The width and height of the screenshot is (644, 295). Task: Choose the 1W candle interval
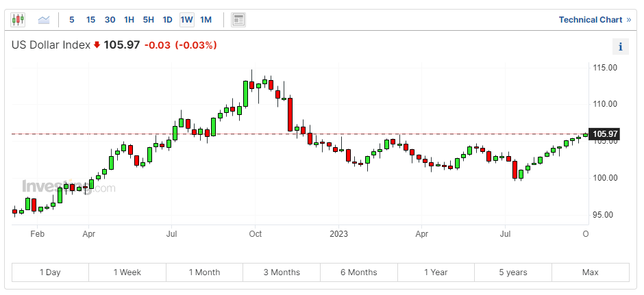(x=186, y=20)
